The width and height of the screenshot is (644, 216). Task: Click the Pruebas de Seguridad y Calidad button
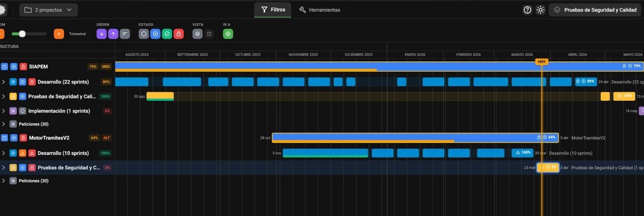tap(595, 10)
